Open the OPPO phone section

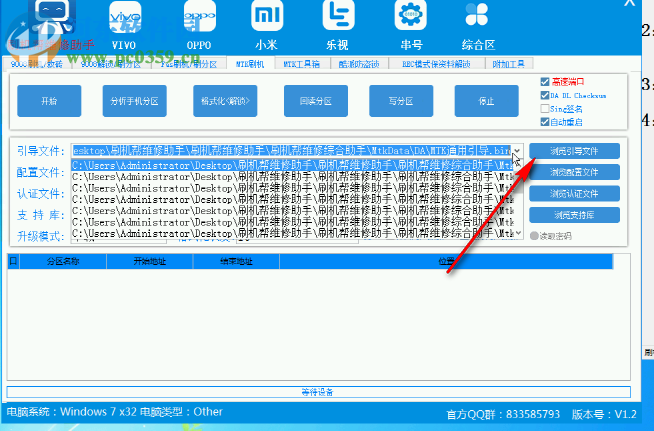click(x=199, y=25)
